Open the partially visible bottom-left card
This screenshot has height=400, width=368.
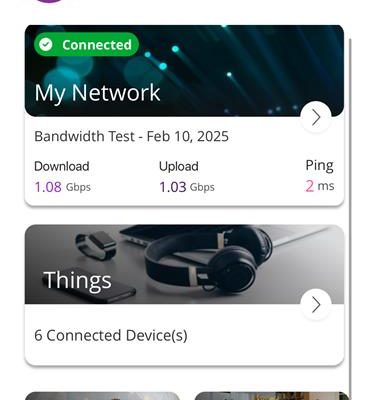click(102, 396)
